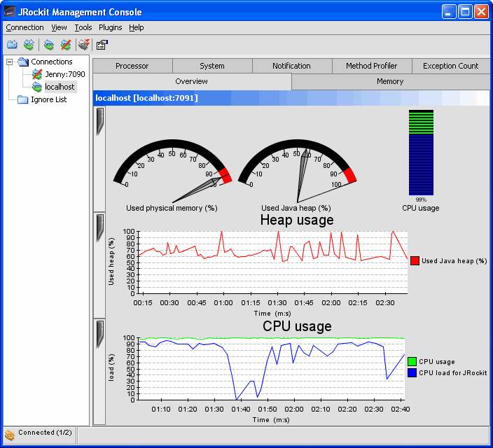Collapse the Connections tree node
Viewport: 493px width, 448px height.
[x=10, y=62]
